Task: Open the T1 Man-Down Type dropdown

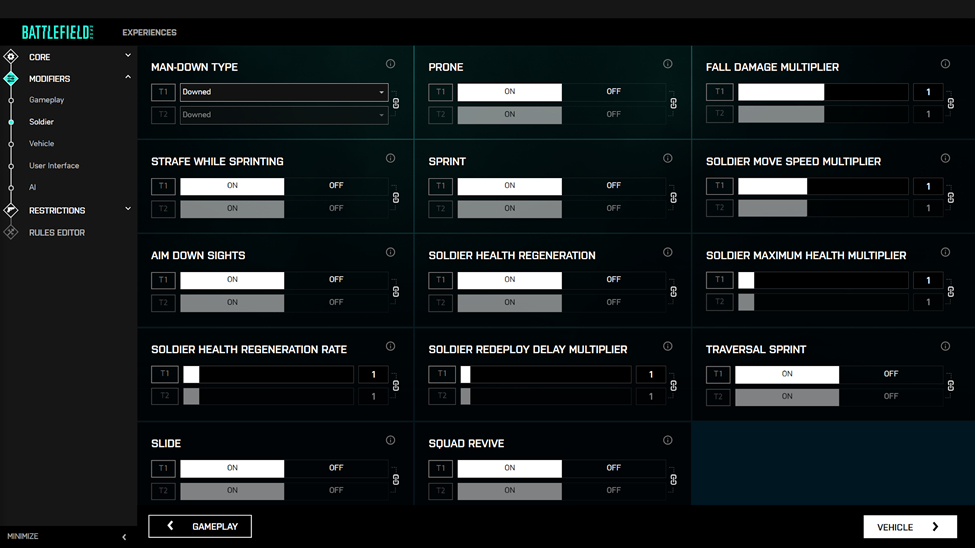Action: (x=284, y=92)
